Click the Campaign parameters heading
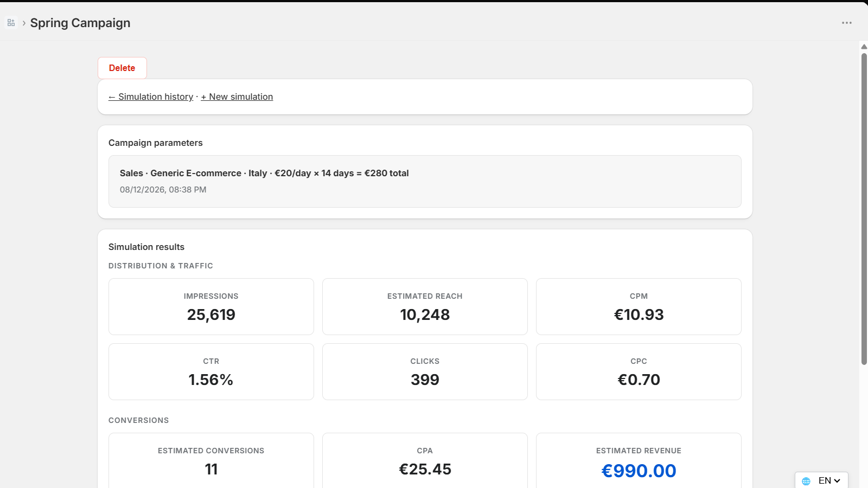The width and height of the screenshot is (868, 488). [156, 143]
